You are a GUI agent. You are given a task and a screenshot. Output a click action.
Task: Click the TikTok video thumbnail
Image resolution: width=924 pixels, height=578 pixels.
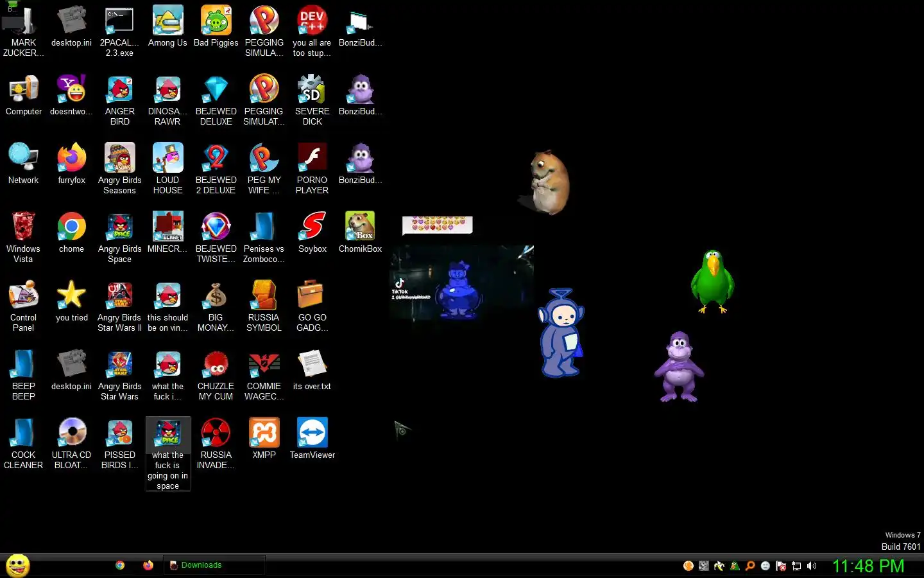click(461, 283)
